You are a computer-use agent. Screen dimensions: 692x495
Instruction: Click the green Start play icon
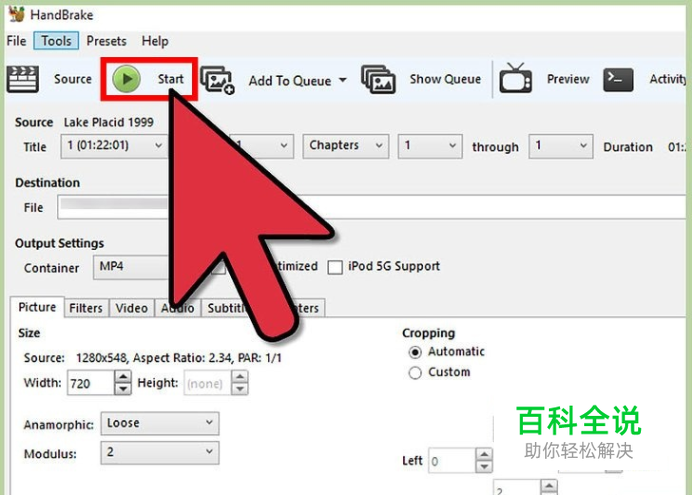[x=126, y=79]
